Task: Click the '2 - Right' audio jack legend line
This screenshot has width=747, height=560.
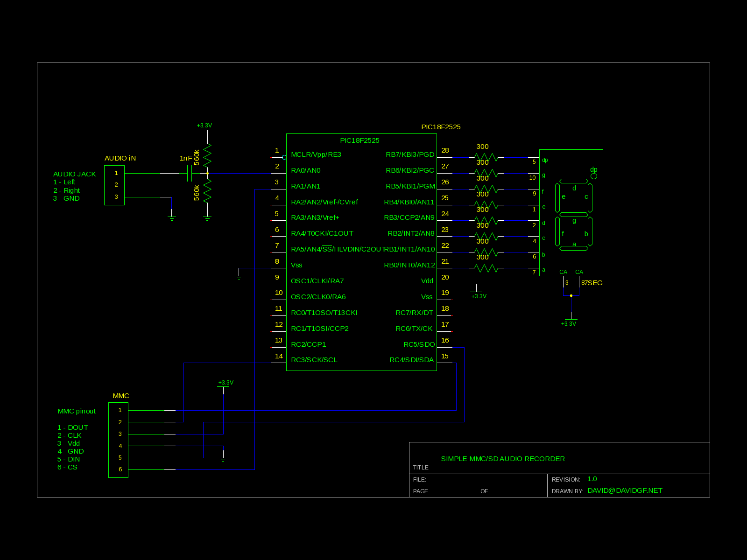Action: (66, 190)
